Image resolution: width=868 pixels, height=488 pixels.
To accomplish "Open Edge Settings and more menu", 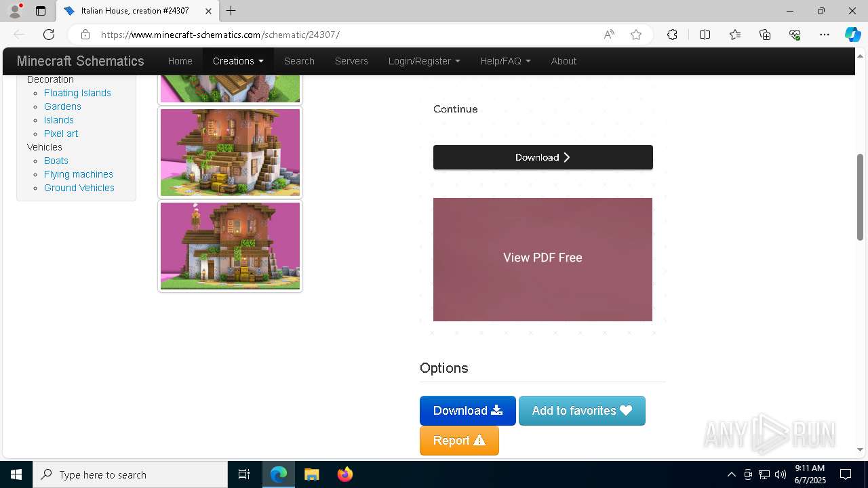I will pyautogui.click(x=825, y=35).
